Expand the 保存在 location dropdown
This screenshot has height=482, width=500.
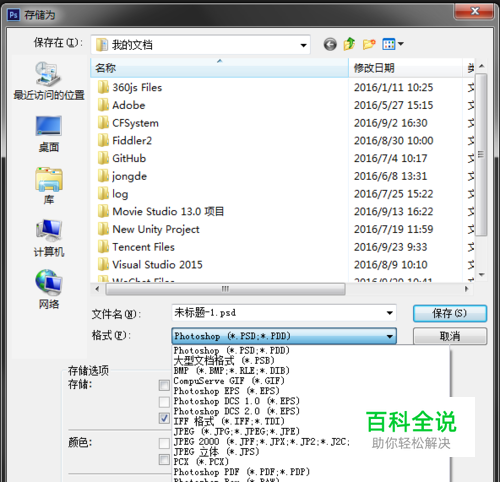[303, 45]
